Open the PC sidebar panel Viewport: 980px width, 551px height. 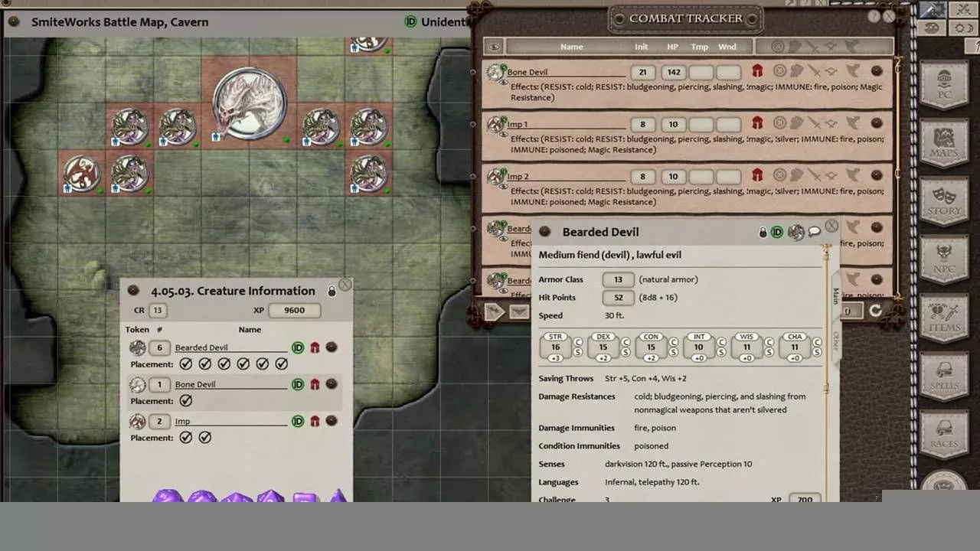944,83
